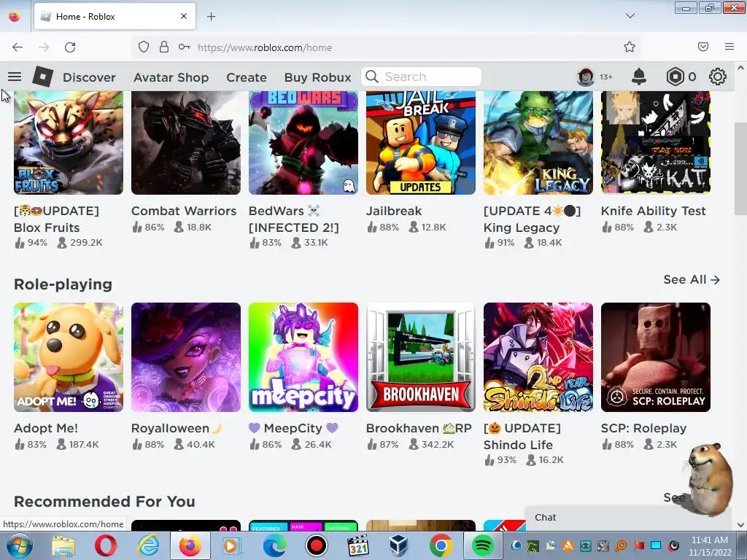Select the Home - Roblox tab
Image resolution: width=747 pixels, height=560 pixels.
pyautogui.click(x=115, y=17)
